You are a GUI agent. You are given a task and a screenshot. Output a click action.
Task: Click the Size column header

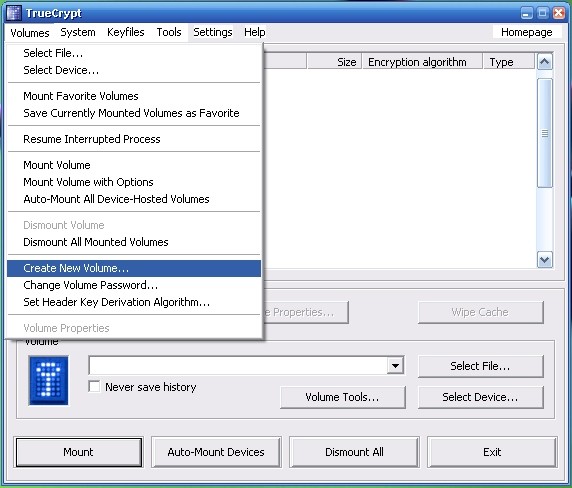(335, 62)
